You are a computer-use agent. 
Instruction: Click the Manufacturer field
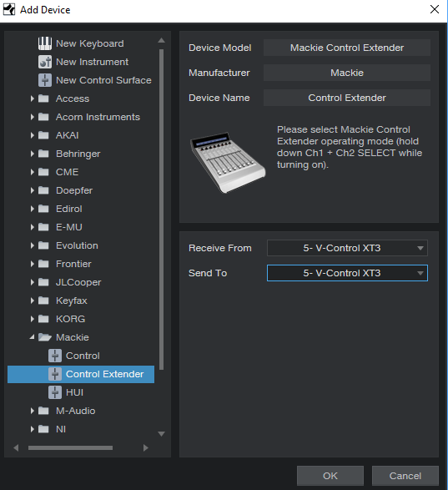(347, 73)
